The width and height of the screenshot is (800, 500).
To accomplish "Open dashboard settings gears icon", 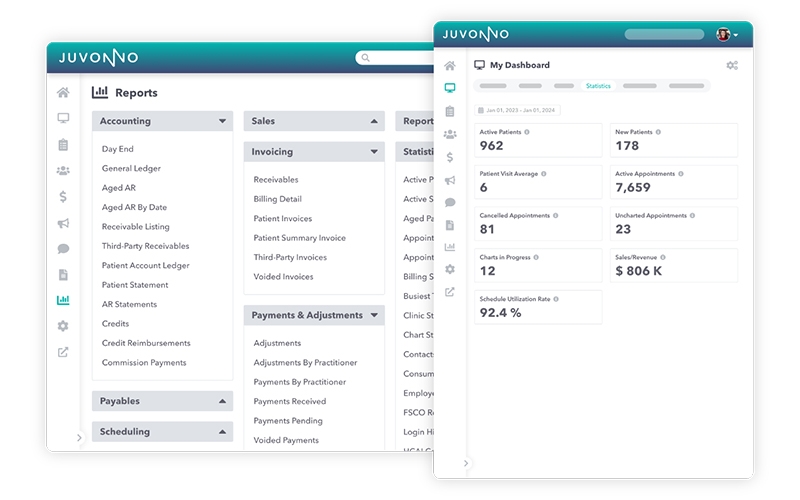I will click(732, 65).
